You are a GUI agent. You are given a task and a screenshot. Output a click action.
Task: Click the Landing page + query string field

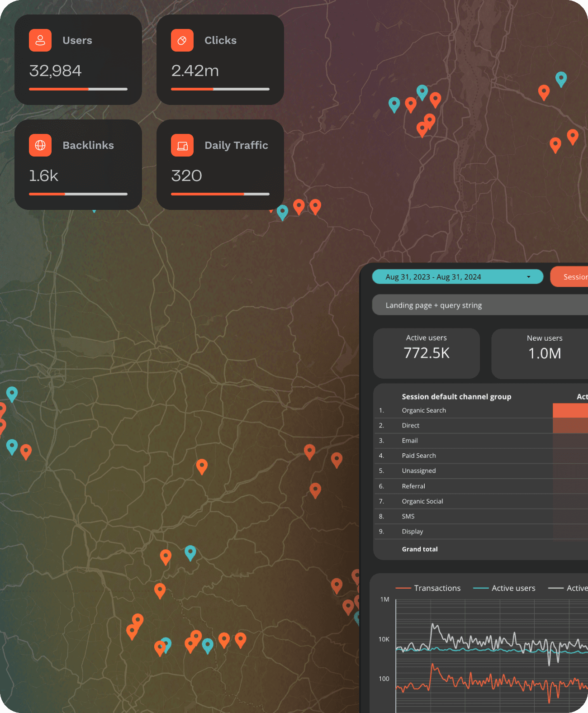(x=480, y=305)
